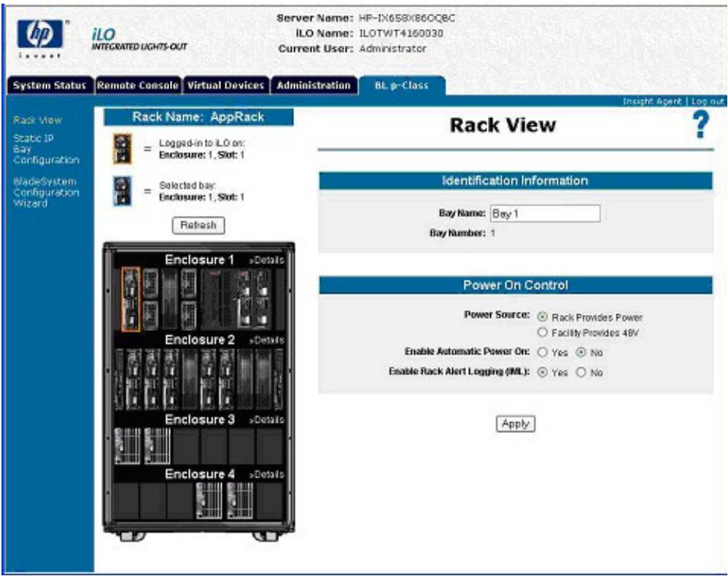Viewport: 728px width, 576px height.
Task: Set Enable Automatic Power On to No
Action: pos(581,352)
